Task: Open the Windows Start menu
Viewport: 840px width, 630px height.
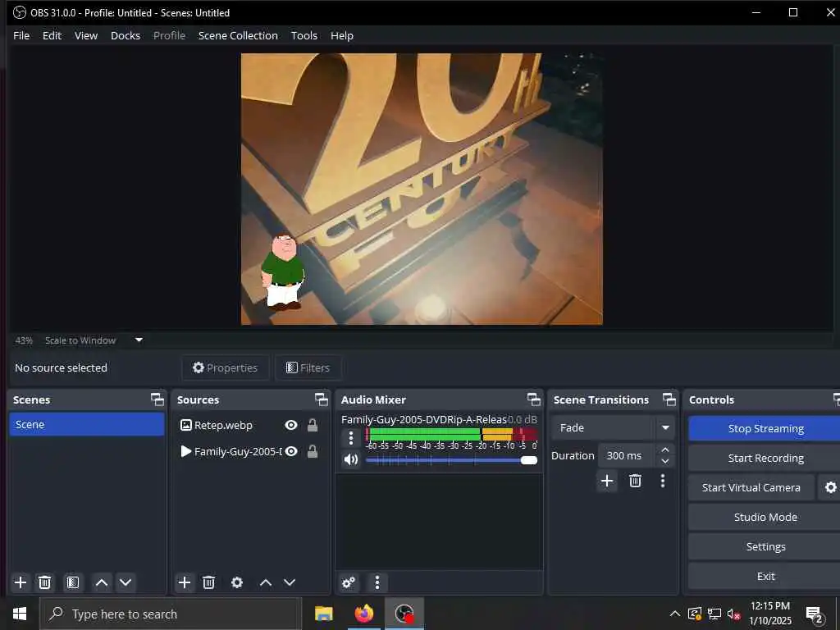Action: click(x=20, y=614)
